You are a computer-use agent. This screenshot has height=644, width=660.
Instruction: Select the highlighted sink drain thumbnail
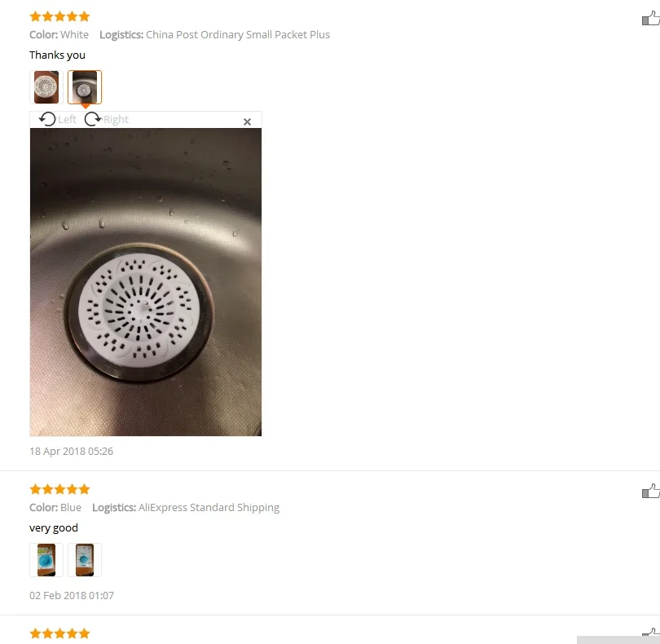(x=85, y=87)
